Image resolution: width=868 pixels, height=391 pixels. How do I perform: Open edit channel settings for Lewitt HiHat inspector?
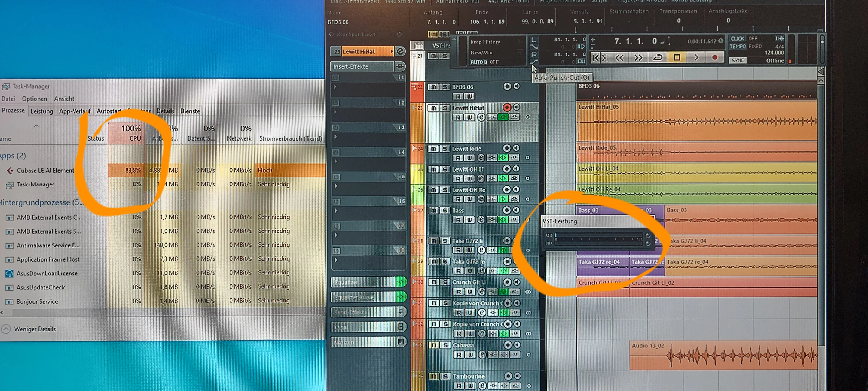point(400,51)
